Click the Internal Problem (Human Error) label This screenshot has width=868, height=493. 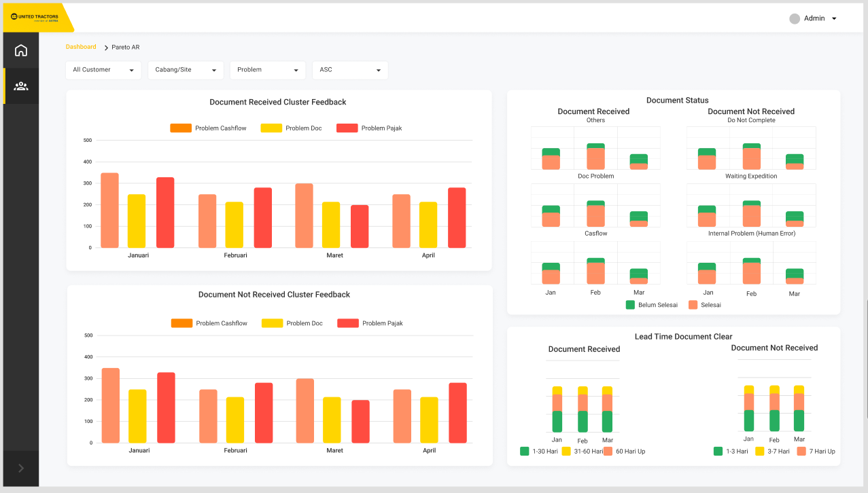pos(752,234)
